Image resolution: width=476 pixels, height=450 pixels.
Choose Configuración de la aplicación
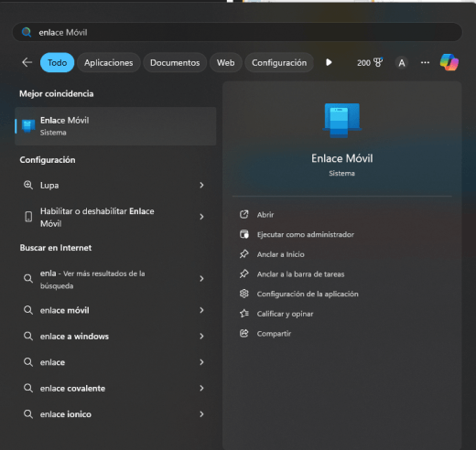pyautogui.click(x=308, y=295)
